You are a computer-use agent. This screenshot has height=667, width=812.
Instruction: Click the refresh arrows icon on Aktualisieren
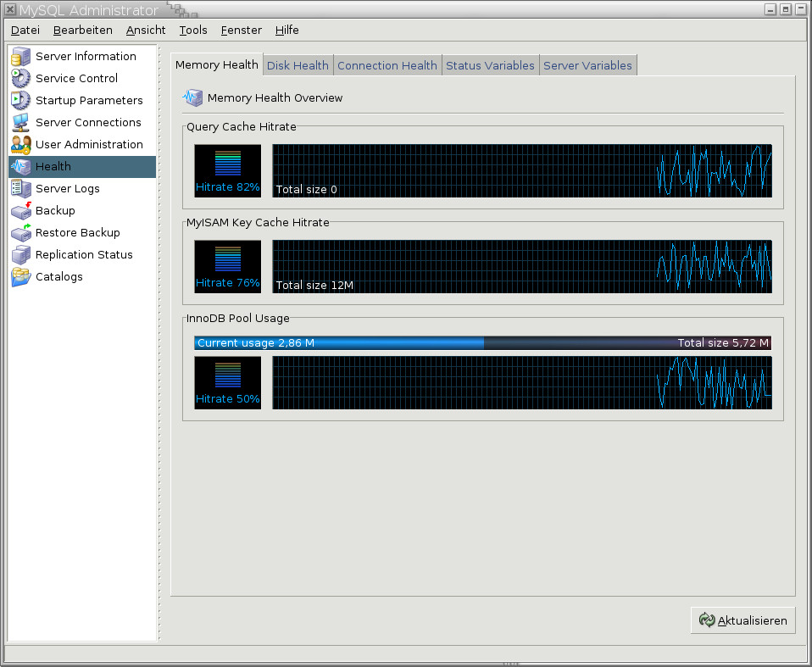tap(706, 620)
